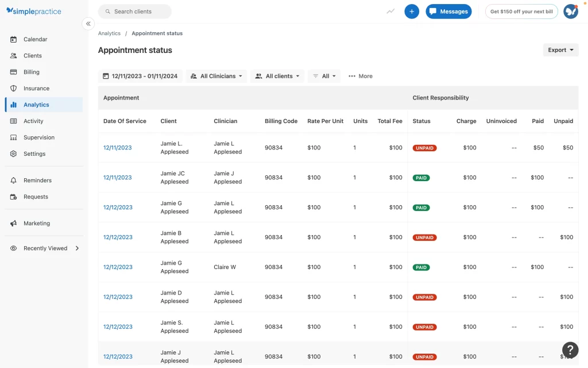588x368 pixels.
Task: Click the Marketing megaphone icon
Action: pyautogui.click(x=13, y=224)
